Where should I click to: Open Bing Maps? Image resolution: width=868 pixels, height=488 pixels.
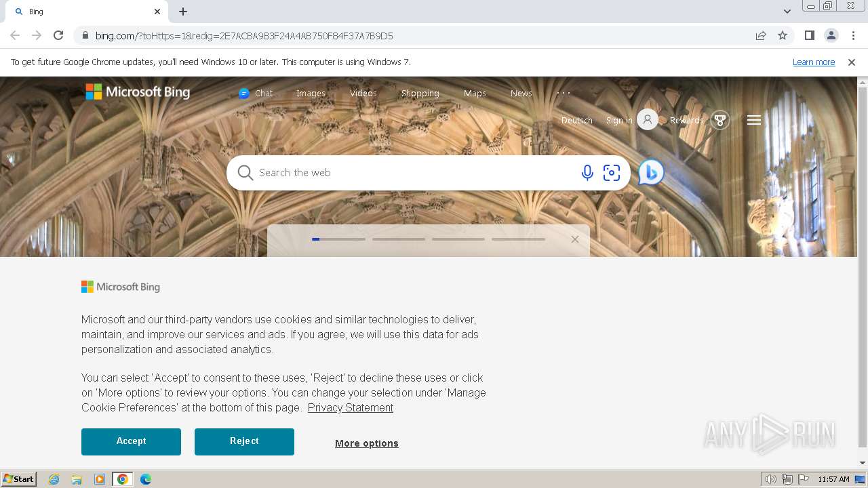tap(475, 94)
